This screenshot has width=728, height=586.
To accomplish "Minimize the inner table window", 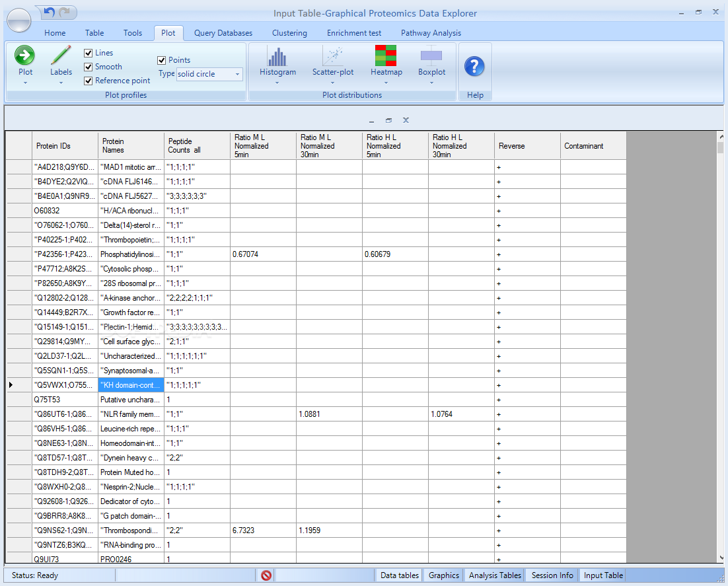I will click(x=371, y=121).
